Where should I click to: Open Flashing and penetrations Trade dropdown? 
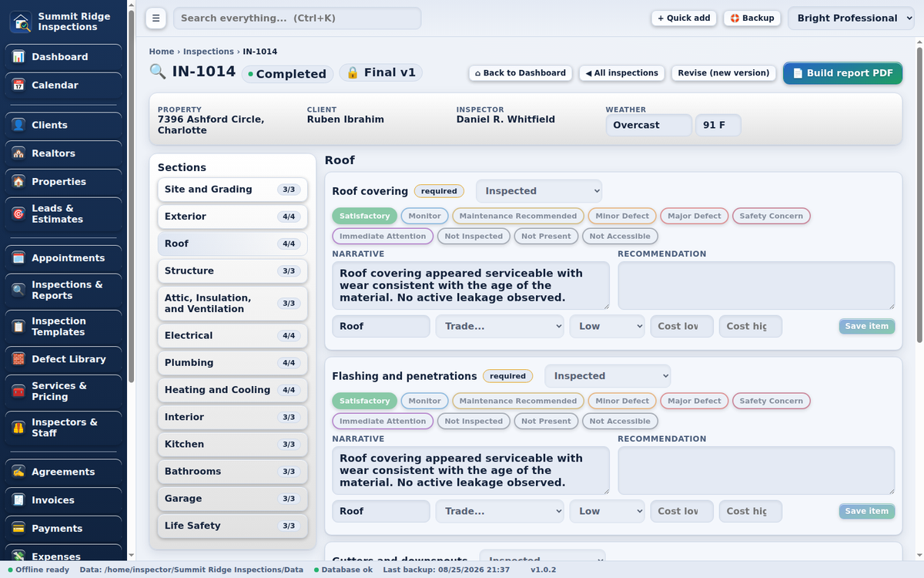[500, 511]
